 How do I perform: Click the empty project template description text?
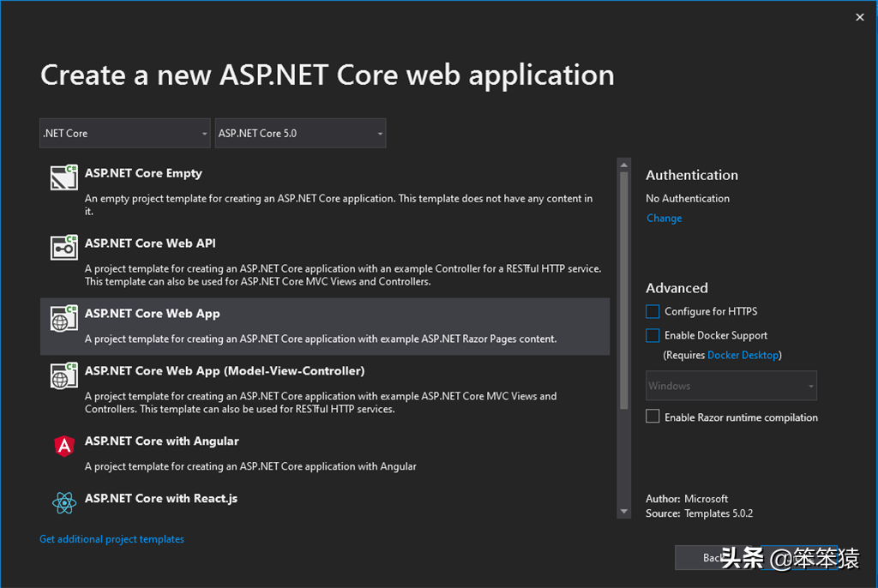[x=339, y=205]
